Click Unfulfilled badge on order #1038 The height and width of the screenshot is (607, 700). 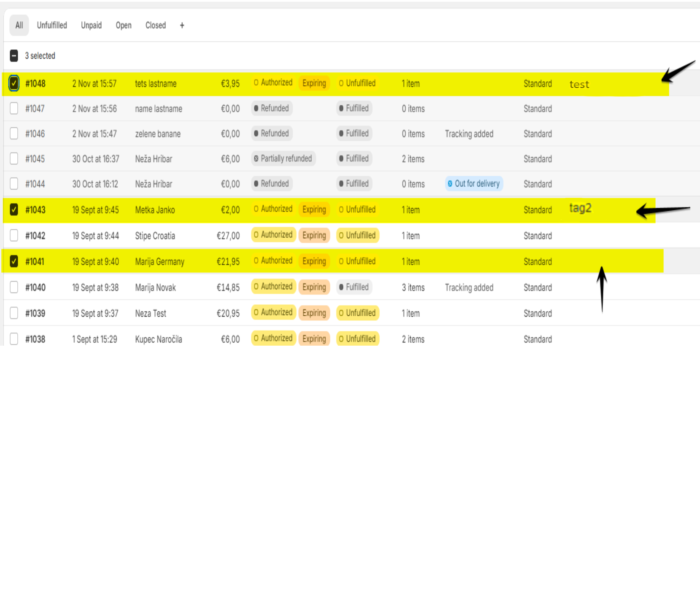tap(357, 338)
